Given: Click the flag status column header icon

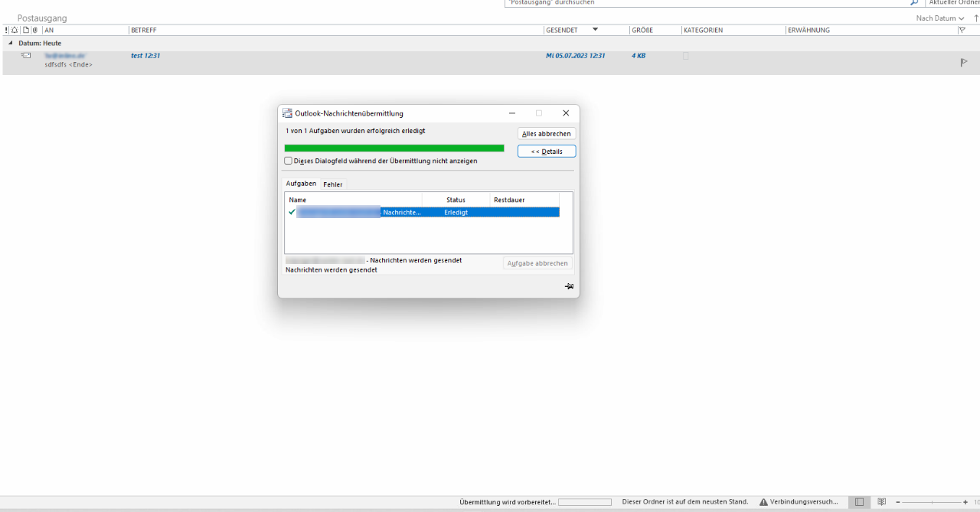Looking at the screenshot, I should (962, 30).
